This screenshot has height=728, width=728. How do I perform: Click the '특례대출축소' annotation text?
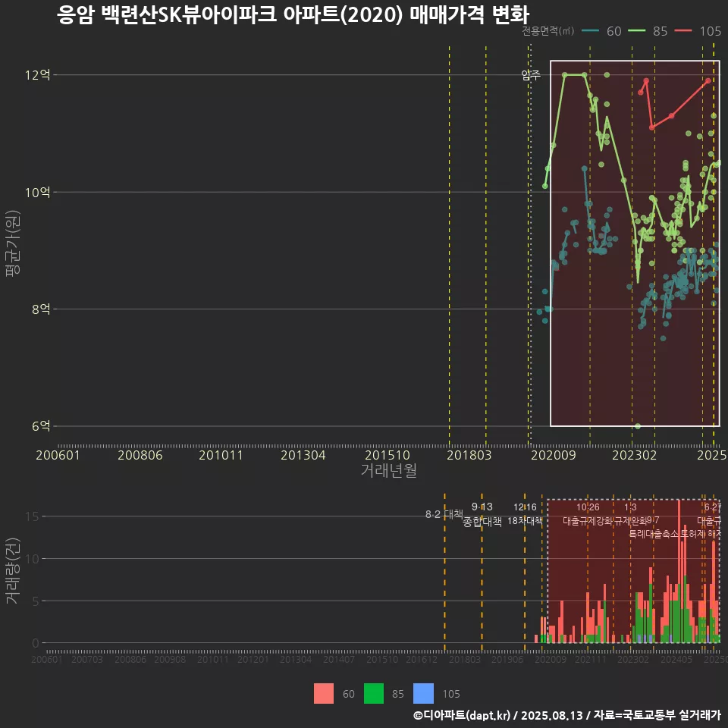pyautogui.click(x=654, y=534)
